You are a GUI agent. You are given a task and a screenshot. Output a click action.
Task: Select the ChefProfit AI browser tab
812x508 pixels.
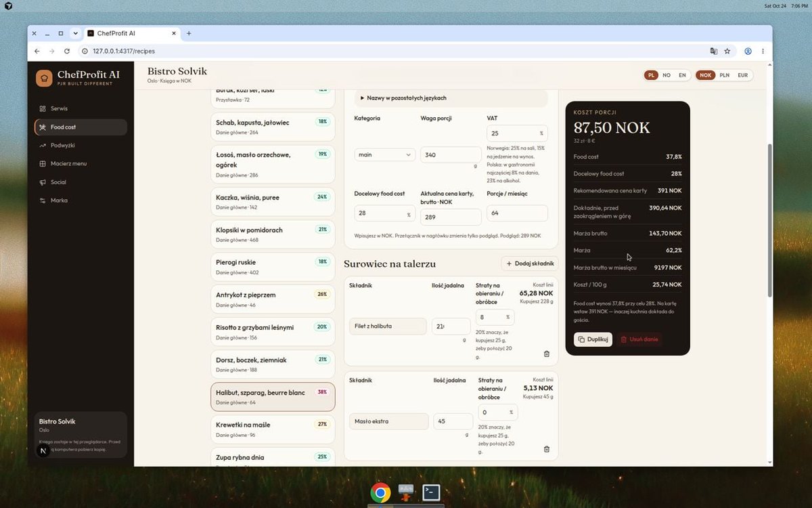point(131,33)
